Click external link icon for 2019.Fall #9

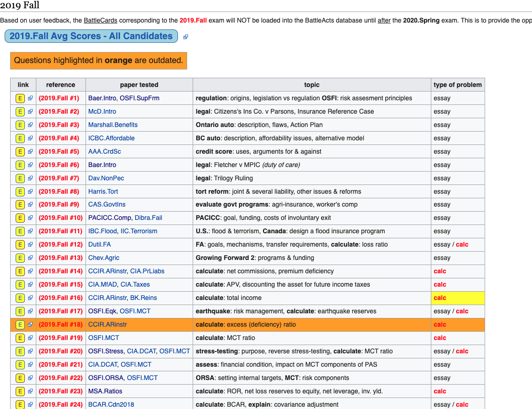(30, 204)
